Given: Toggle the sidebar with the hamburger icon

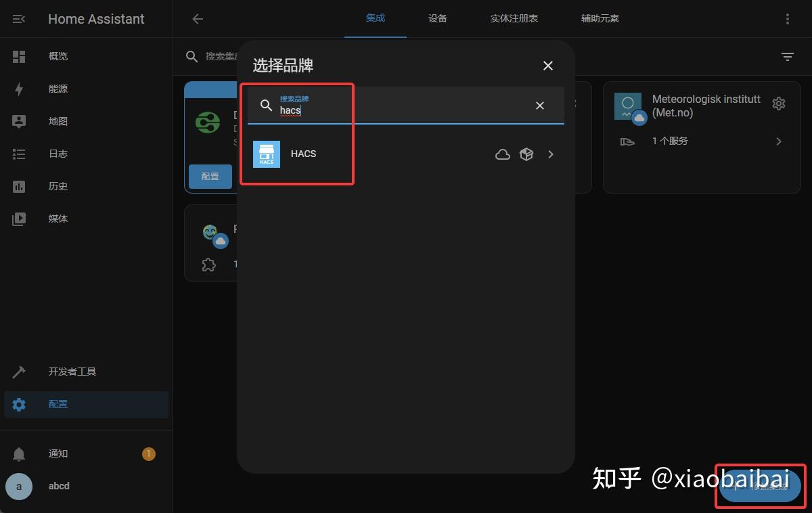Looking at the screenshot, I should click(18, 18).
